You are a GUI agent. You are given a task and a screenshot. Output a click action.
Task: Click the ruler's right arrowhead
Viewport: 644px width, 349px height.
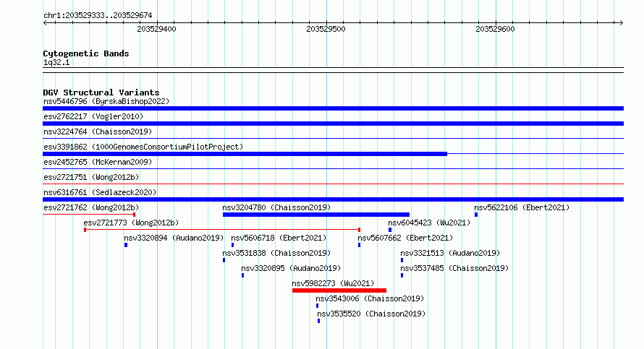(x=622, y=23)
